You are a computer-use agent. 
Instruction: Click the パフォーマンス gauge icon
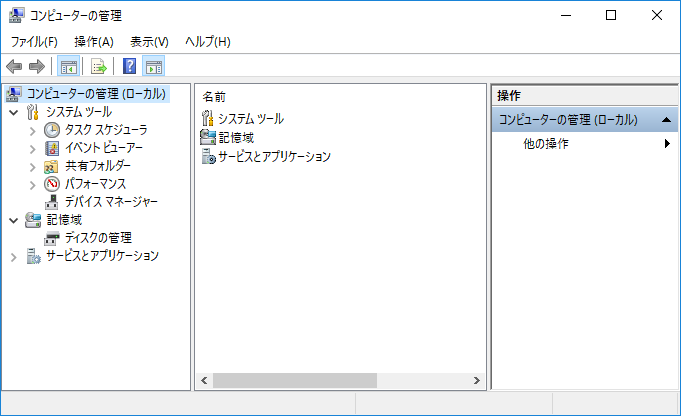click(x=52, y=184)
